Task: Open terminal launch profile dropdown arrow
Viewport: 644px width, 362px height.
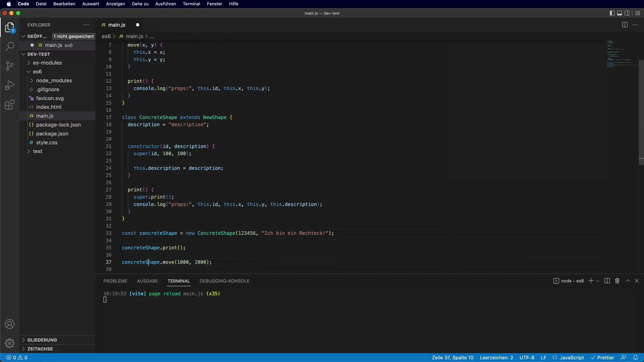Action: click(598, 281)
